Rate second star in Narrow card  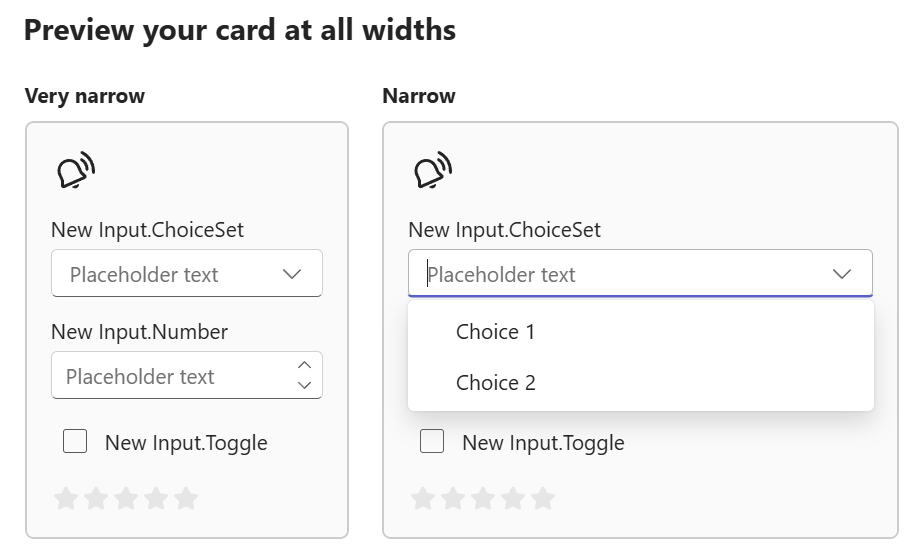click(453, 498)
